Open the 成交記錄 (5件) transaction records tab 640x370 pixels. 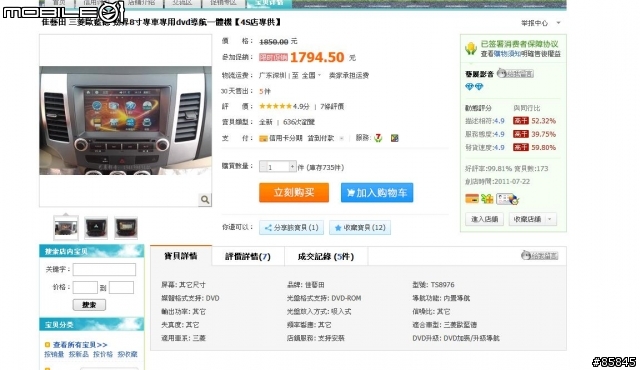coord(326,257)
